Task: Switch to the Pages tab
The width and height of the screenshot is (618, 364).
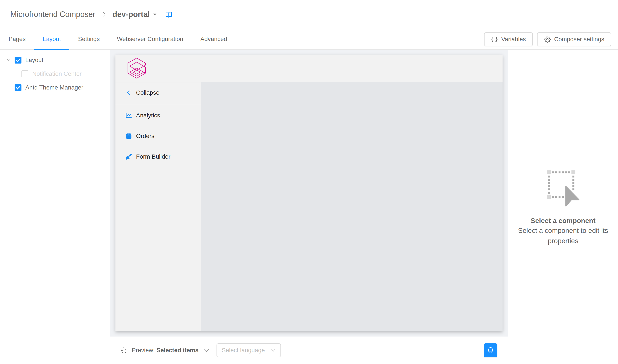Action: pyautogui.click(x=17, y=39)
